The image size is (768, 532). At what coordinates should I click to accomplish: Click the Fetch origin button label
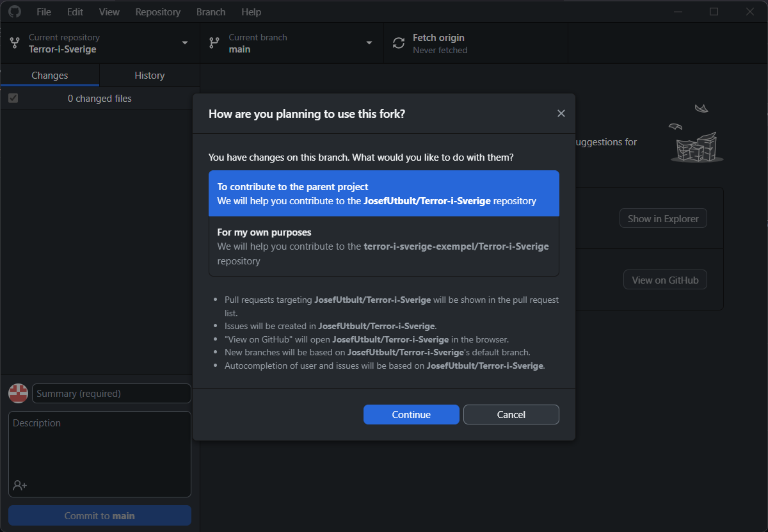point(438,38)
